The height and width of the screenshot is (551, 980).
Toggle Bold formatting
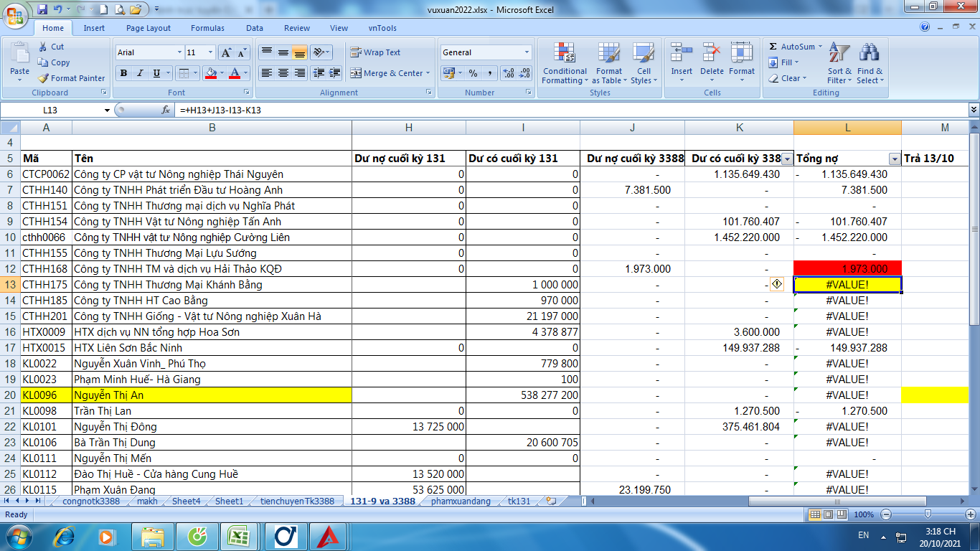(x=123, y=73)
